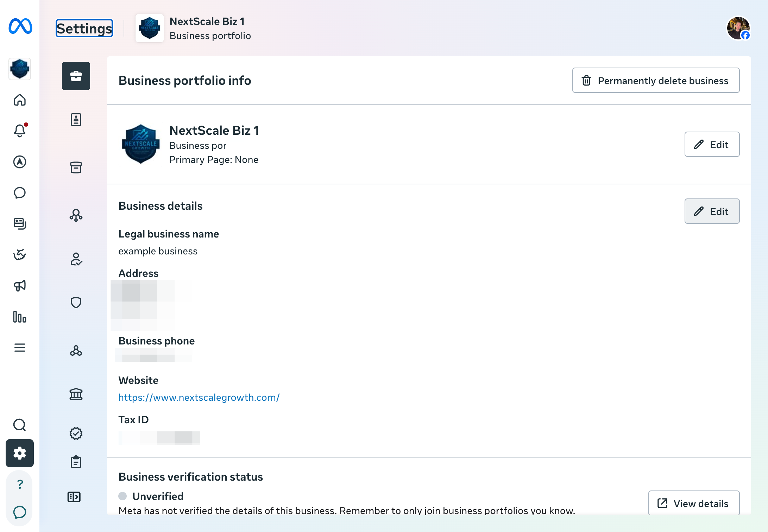Open the Home icon in left sidebar
The image size is (768, 532).
(20, 100)
